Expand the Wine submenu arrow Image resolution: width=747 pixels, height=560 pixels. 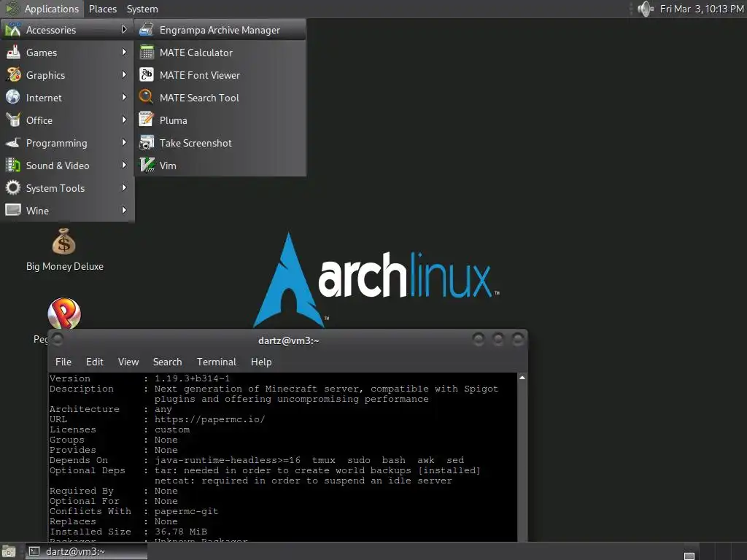point(124,210)
